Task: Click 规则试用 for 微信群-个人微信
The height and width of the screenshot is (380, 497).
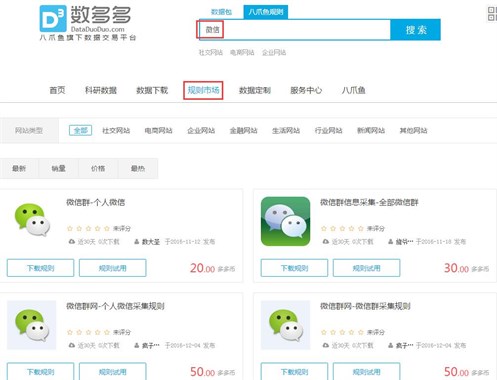Action: (113, 268)
